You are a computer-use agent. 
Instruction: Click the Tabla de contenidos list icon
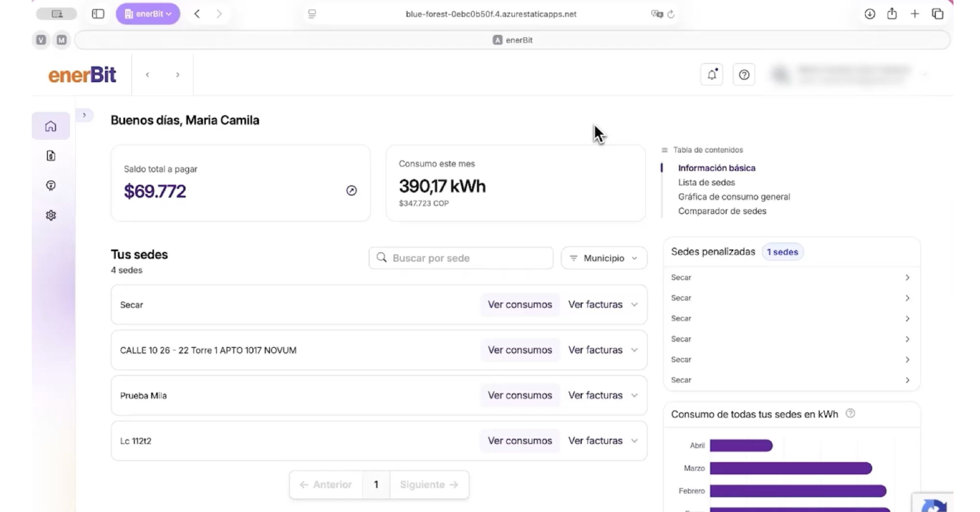(x=665, y=150)
